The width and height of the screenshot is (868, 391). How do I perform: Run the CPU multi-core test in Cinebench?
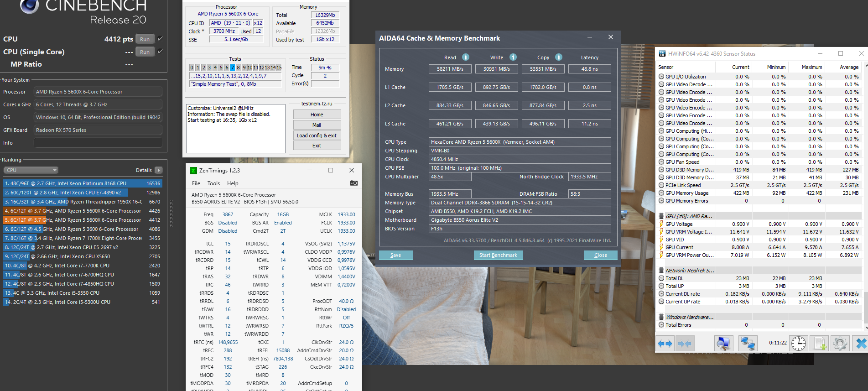(145, 39)
